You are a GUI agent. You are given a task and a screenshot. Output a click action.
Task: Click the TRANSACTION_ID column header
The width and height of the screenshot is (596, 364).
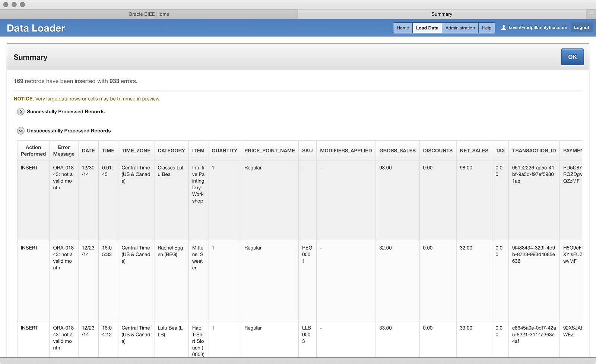click(533, 151)
